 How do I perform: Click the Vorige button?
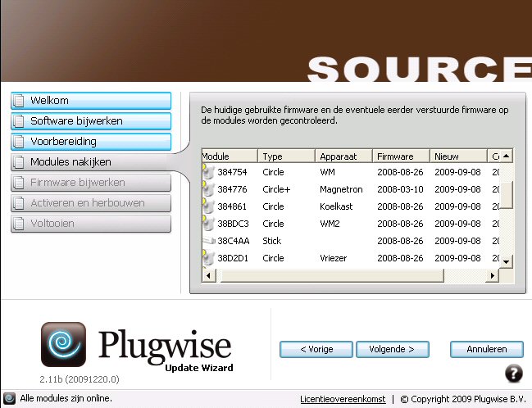(316, 349)
